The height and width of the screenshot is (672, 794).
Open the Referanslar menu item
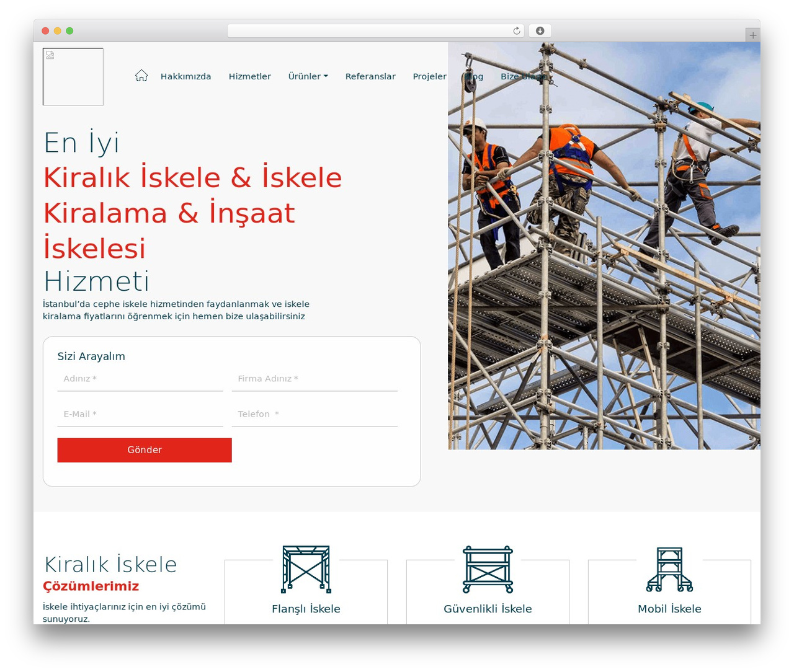point(370,76)
